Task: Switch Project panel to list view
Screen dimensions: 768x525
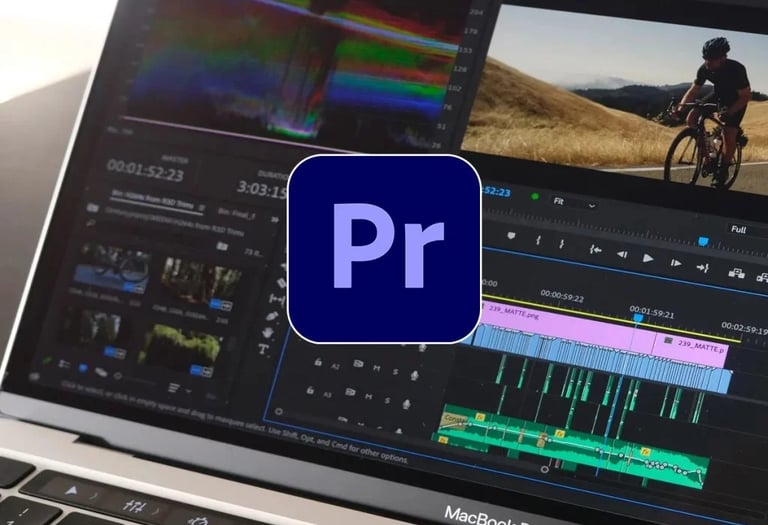Action: [x=64, y=364]
